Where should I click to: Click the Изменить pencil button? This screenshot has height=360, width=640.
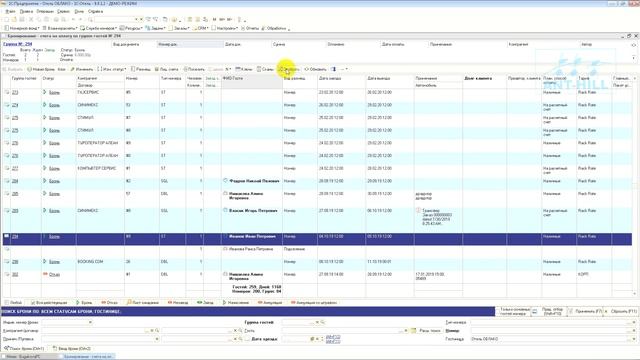pos(82,69)
